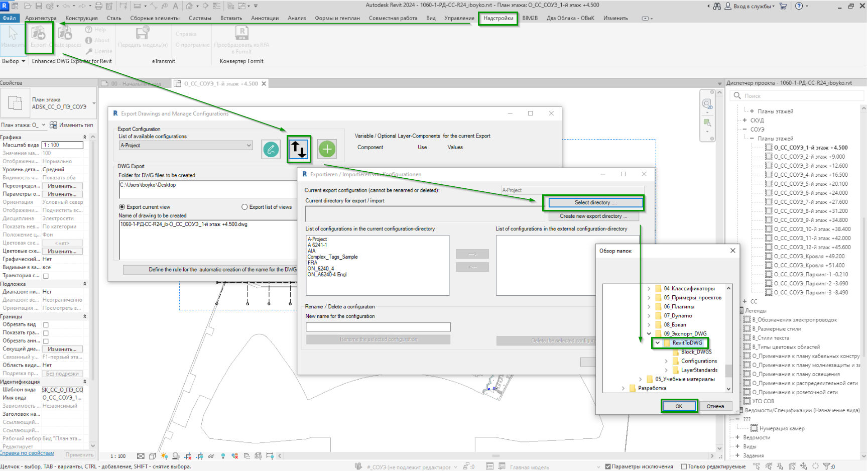Expand the 07_Dynamo folder node
This screenshot has width=868, height=471.
[649, 316]
